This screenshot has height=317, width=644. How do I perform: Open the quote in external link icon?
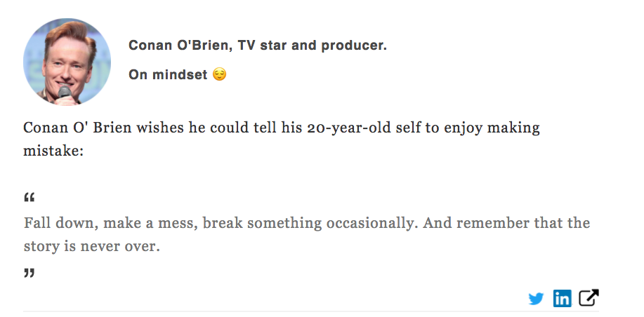coord(589,298)
